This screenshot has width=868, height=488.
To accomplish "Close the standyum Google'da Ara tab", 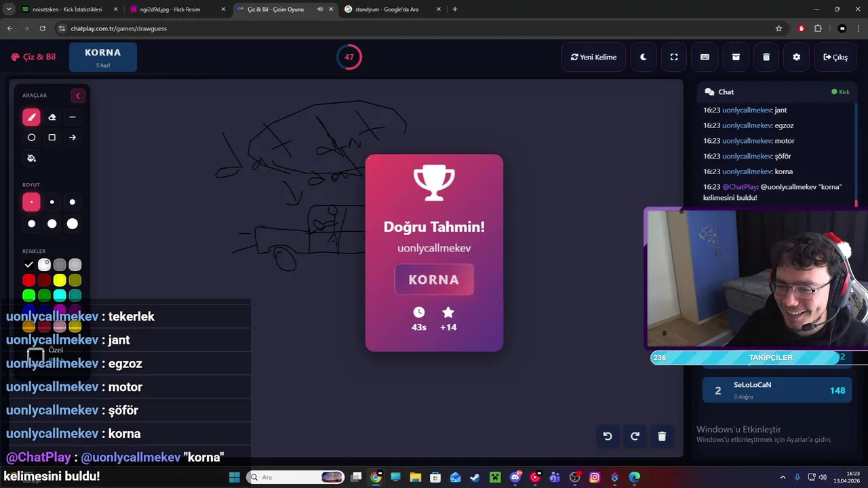I will click(439, 9).
